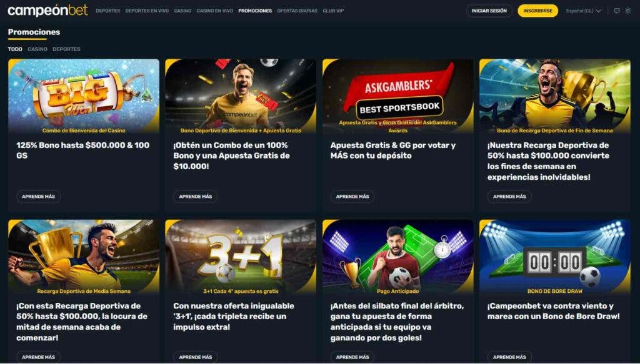
Task: Select the TODO promotions filter tab
Action: click(x=15, y=49)
